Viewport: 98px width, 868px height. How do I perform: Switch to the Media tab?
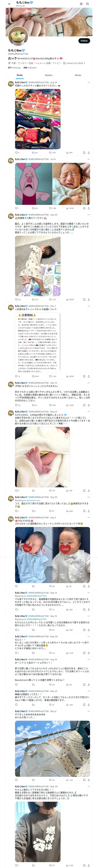coord(78,75)
